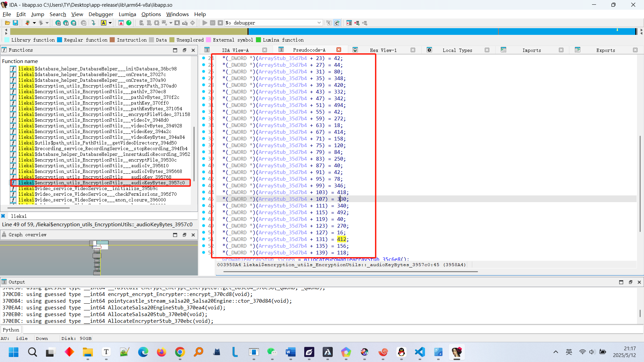Select function _encryptPath_370ad0 in list
This screenshot has width=644, height=362.
click(98, 86)
